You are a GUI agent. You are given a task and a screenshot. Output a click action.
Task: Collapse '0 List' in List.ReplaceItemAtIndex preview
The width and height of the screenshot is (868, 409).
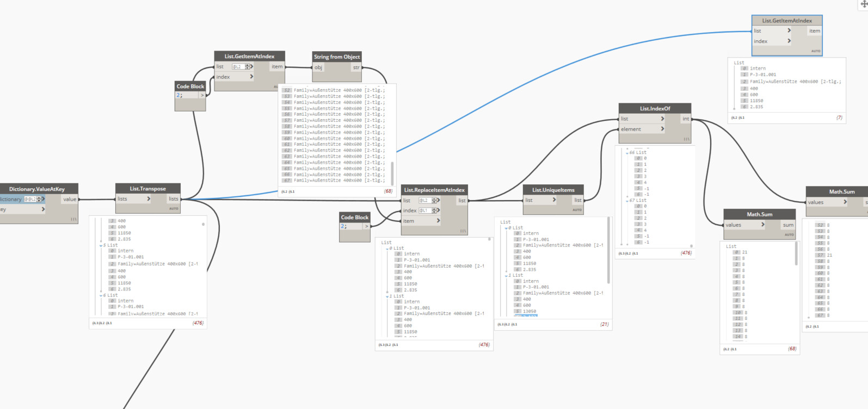pos(387,249)
